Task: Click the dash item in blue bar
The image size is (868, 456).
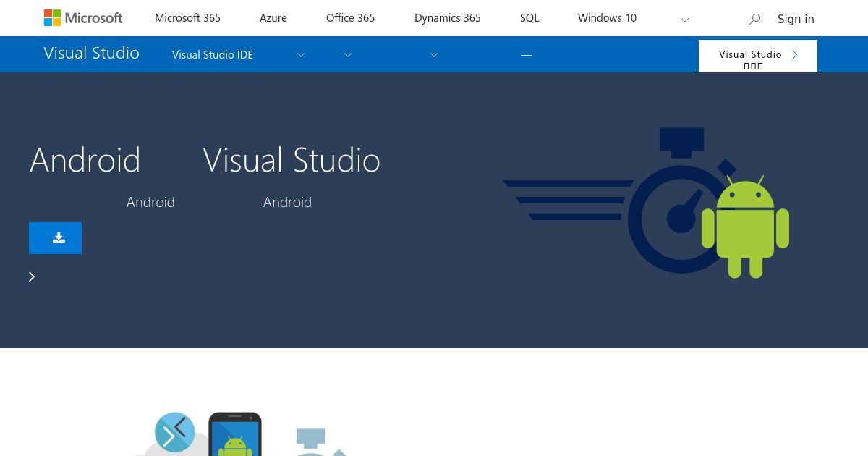Action: pos(527,54)
